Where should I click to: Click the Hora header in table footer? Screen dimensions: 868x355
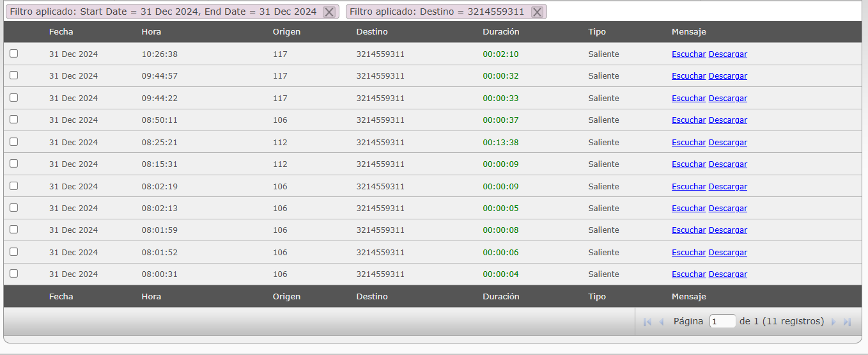pyautogui.click(x=151, y=297)
